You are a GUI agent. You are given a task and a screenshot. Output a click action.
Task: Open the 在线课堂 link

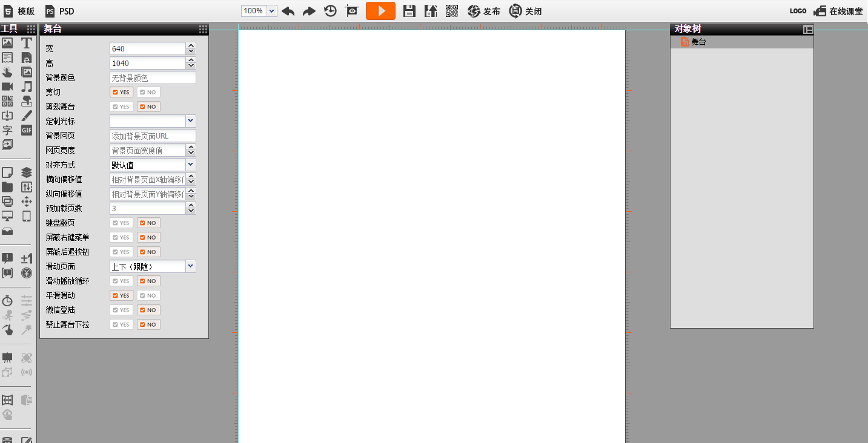(838, 11)
